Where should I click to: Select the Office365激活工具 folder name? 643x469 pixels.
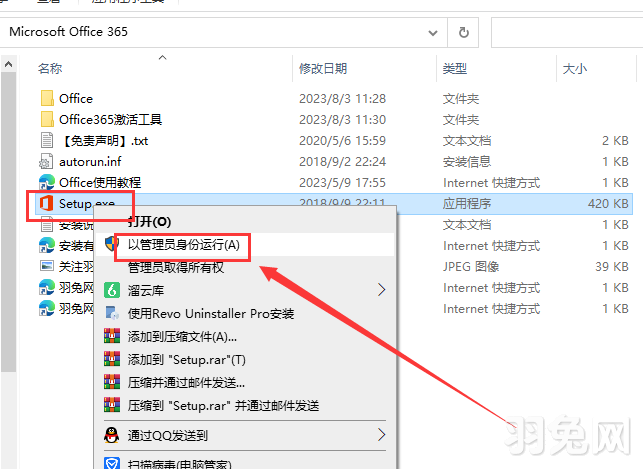[x=110, y=119]
